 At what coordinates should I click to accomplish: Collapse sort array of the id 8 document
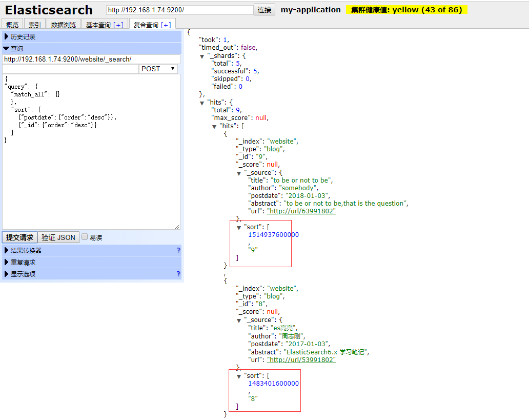point(239,376)
